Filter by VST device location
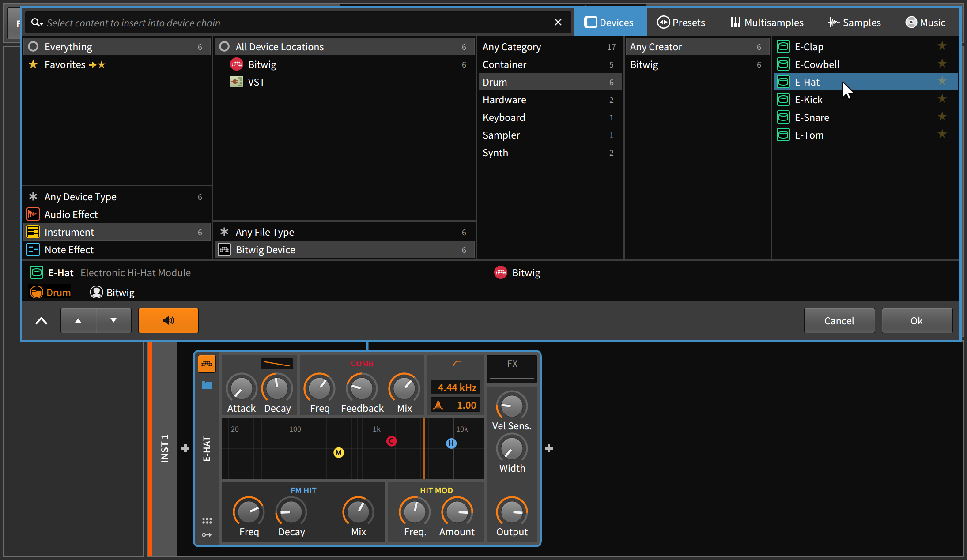967x560 pixels. 344,82
